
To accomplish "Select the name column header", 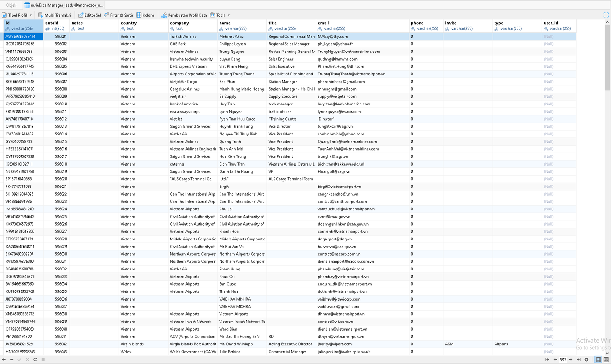I will point(242,26).
